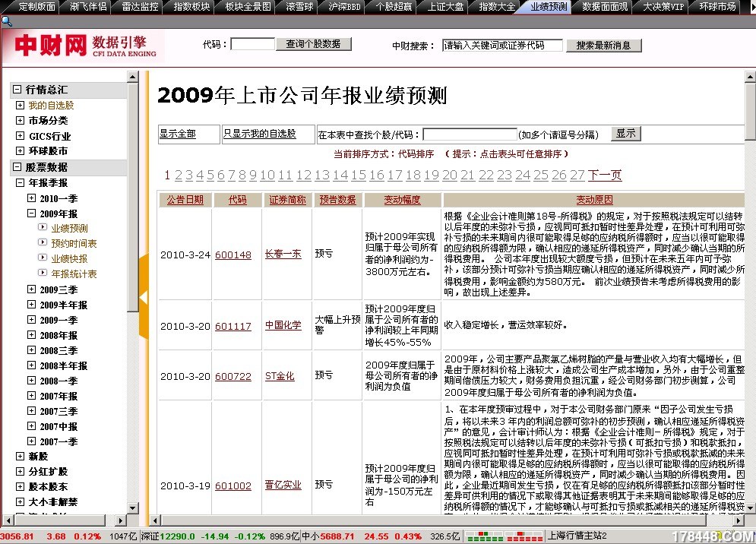Switch to the 上证大盘 tab
Viewport: 756px width, 544px height.
click(x=445, y=7)
